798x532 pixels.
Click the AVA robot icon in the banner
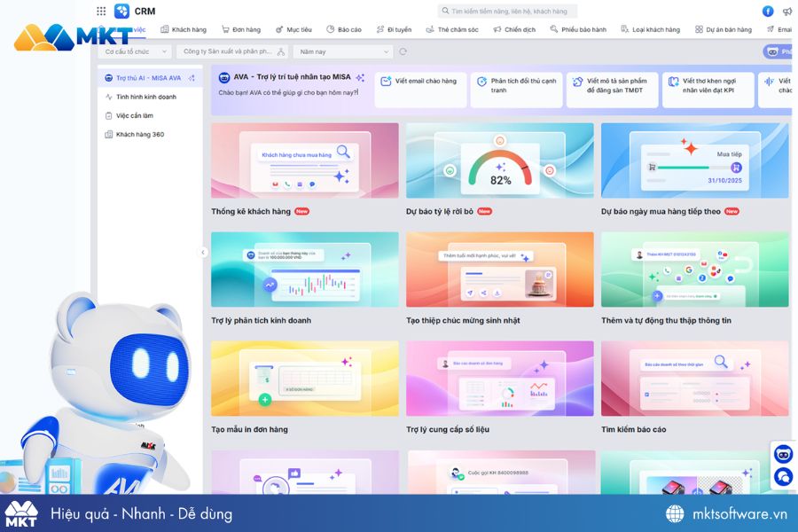pyautogui.click(x=224, y=77)
